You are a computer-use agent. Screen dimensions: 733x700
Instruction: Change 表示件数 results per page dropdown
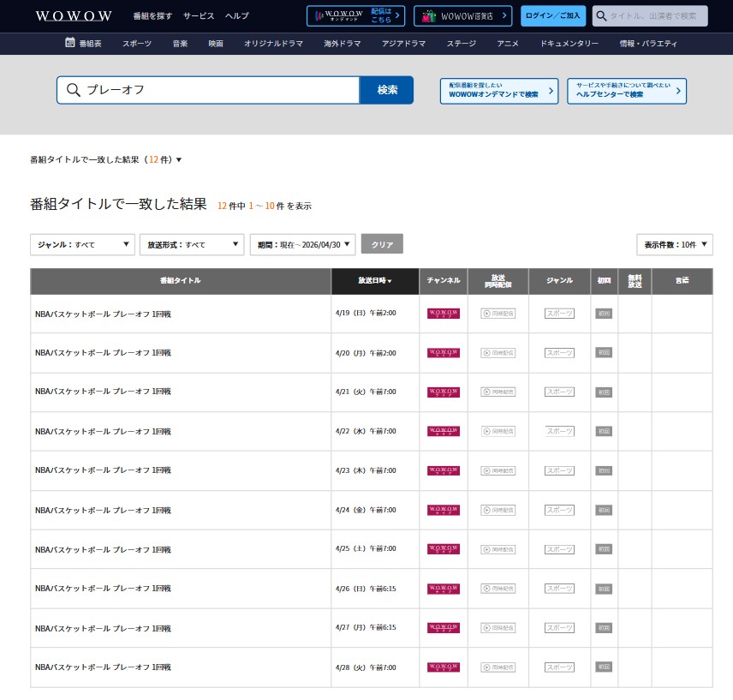674,244
